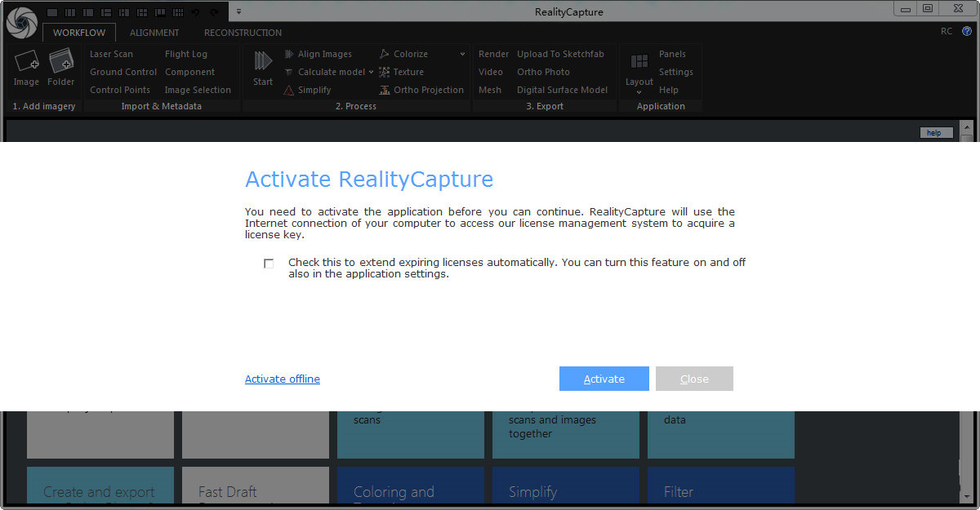Click the blue help question mark icon
The image size is (980, 510).
point(967,32)
